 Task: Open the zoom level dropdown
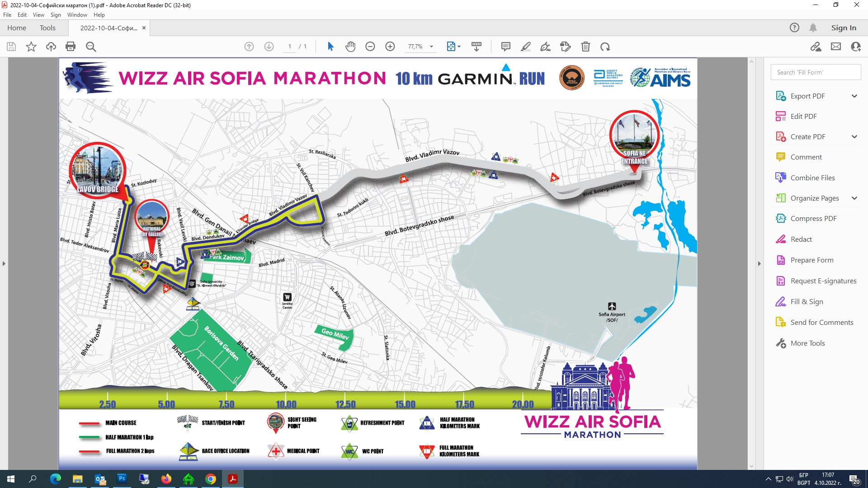coord(431,47)
